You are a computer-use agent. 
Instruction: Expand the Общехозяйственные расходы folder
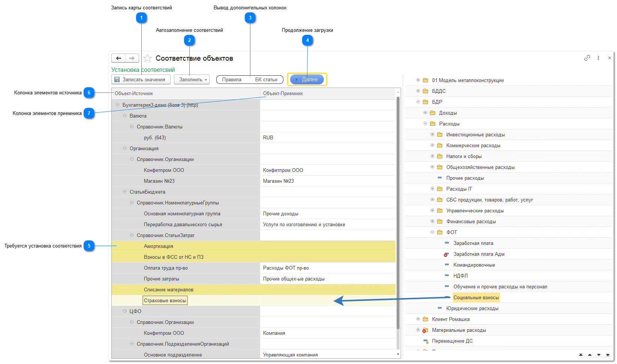coord(432,167)
